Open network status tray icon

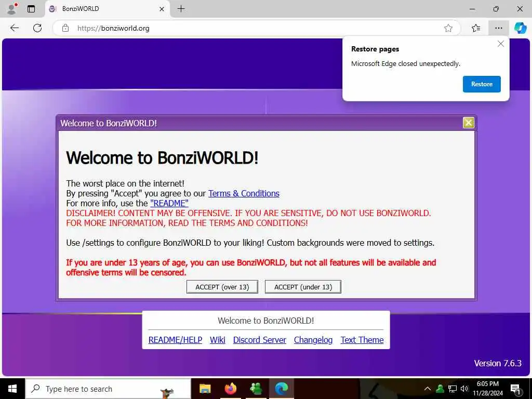[453, 389]
